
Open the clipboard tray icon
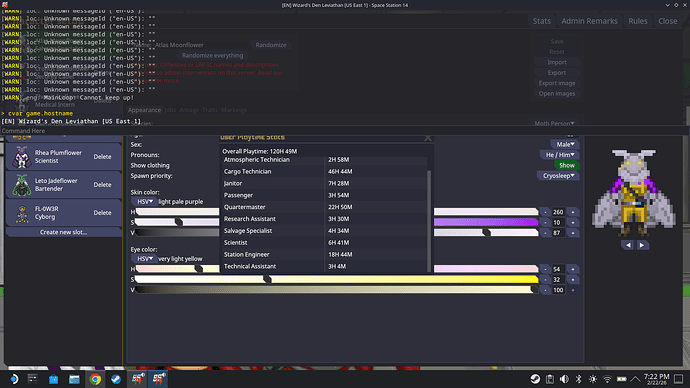(550, 379)
